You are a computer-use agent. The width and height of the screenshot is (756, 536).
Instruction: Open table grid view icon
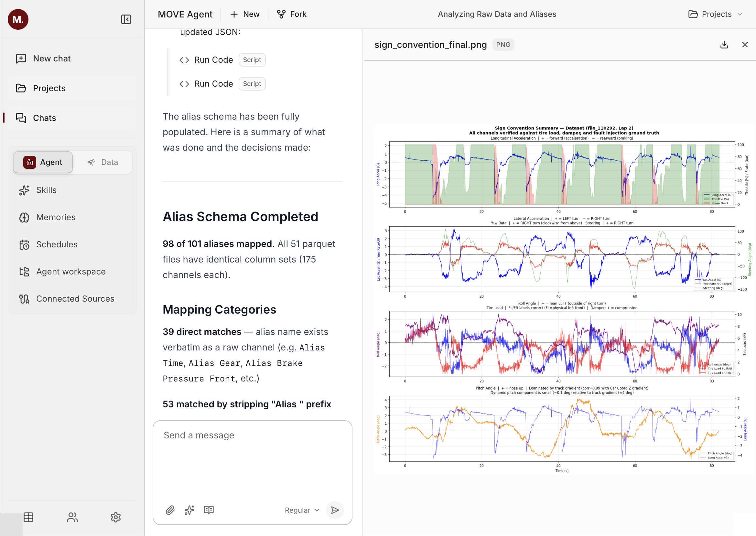[29, 517]
